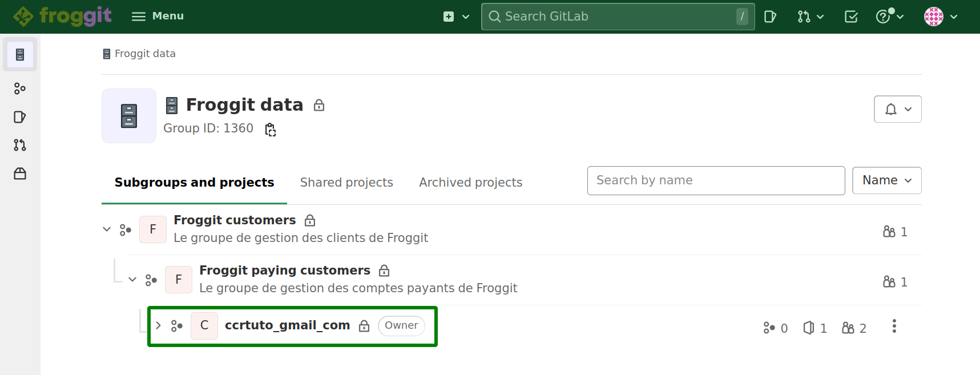Expand the ccrtuto_gmail_com group
The height and width of the screenshot is (375, 980).
158,325
